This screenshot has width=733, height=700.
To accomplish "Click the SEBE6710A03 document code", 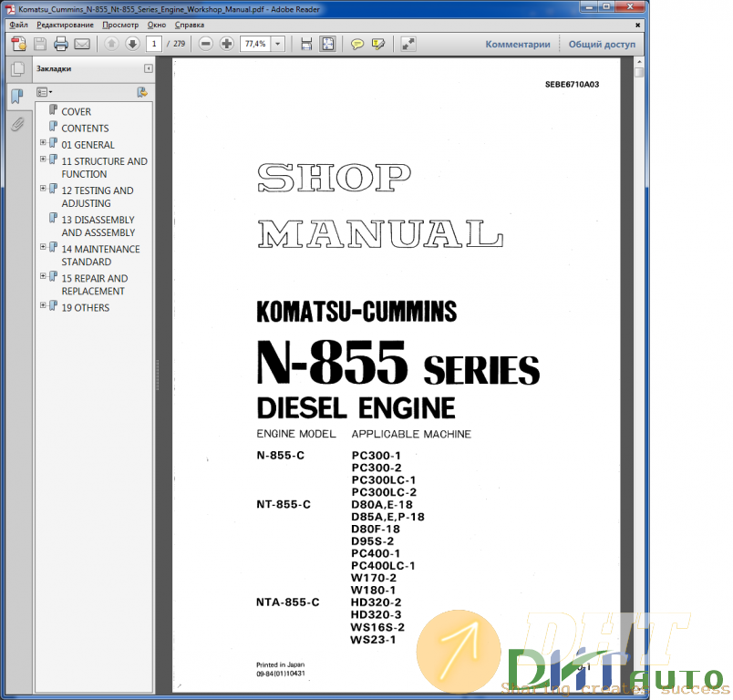I will pyautogui.click(x=572, y=84).
